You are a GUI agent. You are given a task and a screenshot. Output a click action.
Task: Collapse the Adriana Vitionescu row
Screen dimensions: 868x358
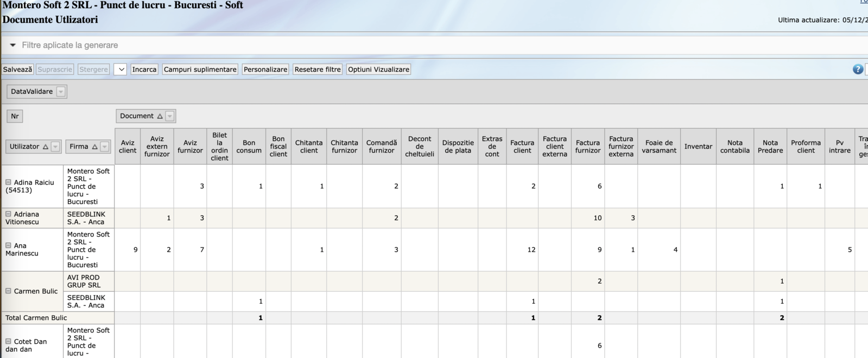point(8,214)
